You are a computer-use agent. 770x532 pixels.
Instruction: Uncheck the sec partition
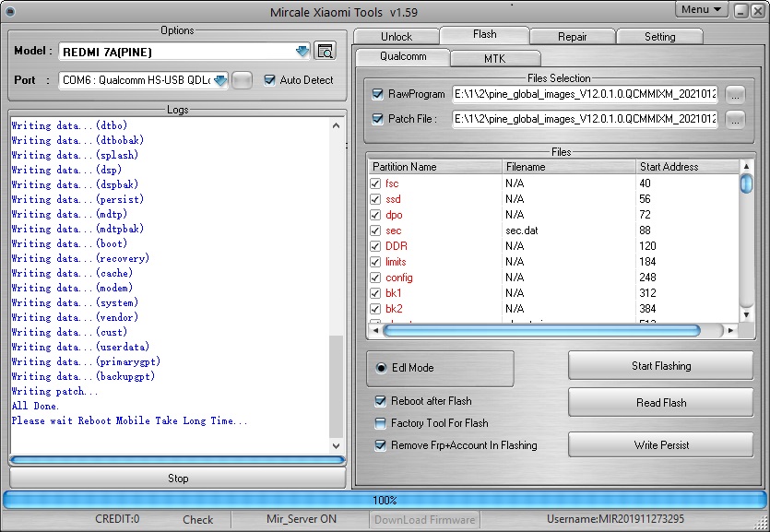click(x=375, y=231)
